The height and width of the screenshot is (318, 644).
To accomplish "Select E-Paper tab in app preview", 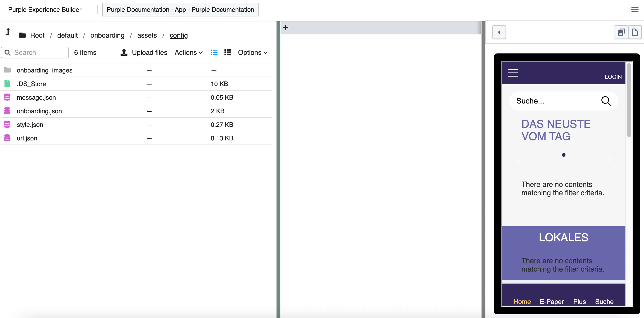I will click(551, 301).
